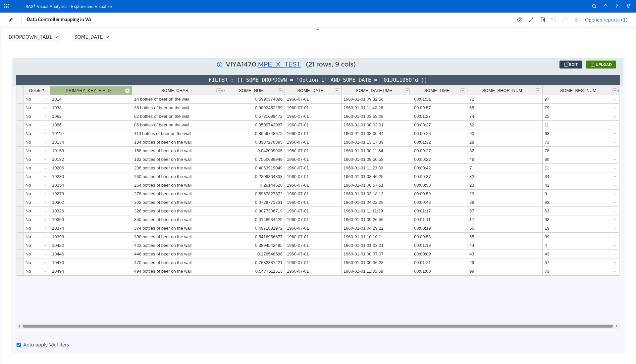Open Delete? dropdown for row 10494

point(45,271)
